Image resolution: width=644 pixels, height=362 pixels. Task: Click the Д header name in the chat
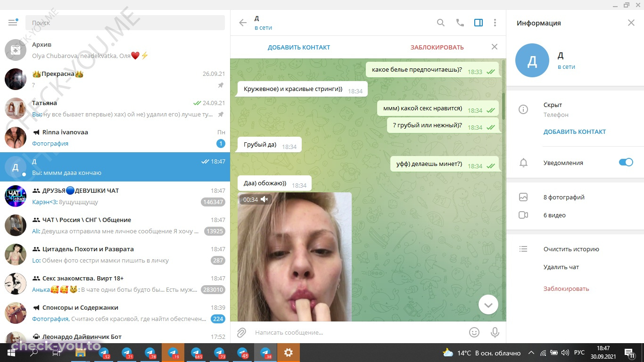pyautogui.click(x=256, y=18)
